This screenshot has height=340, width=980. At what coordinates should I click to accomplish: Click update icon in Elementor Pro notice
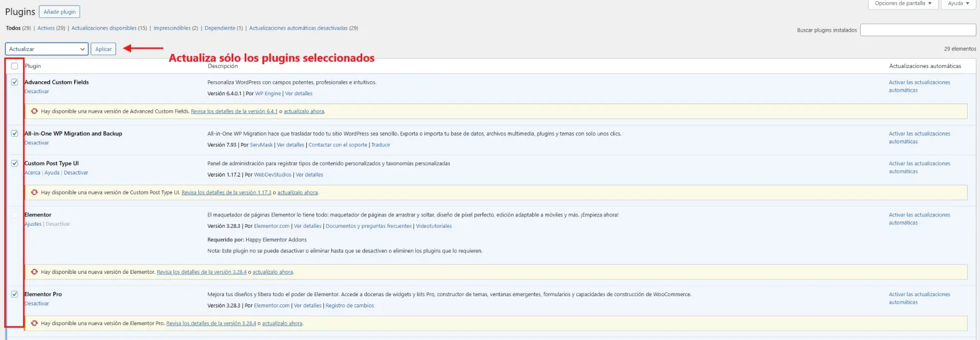(34, 323)
